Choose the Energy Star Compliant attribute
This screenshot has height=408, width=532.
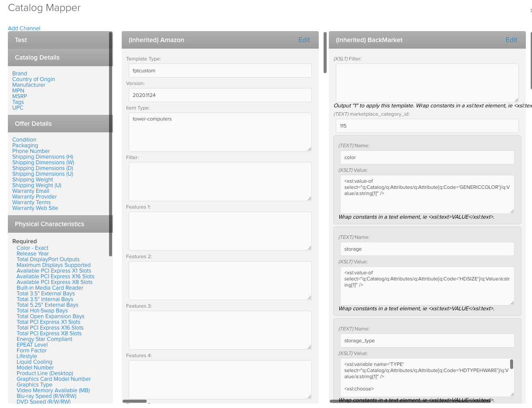[44, 339]
